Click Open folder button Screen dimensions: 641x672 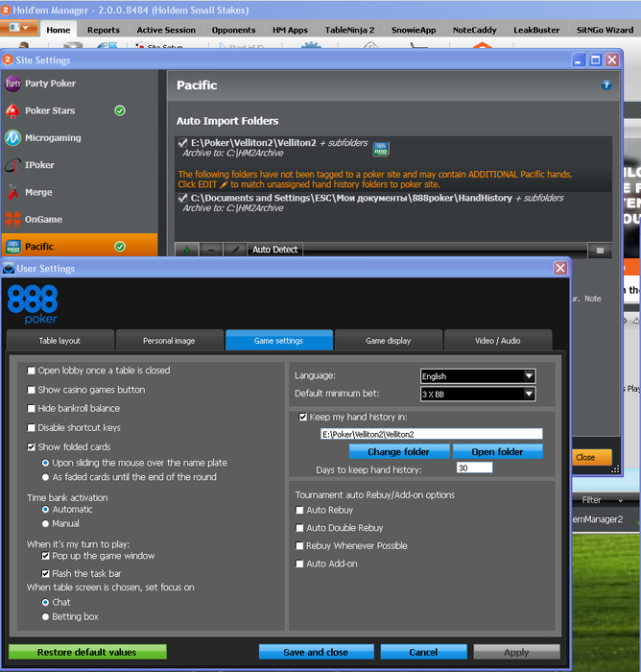[497, 452]
